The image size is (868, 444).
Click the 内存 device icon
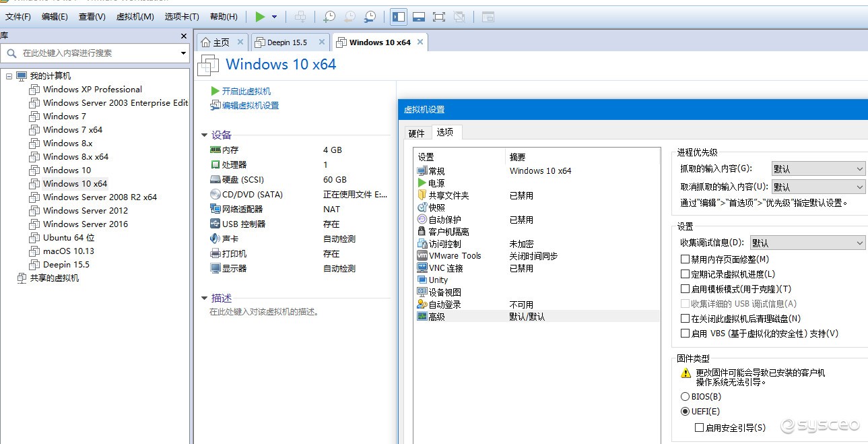point(215,150)
